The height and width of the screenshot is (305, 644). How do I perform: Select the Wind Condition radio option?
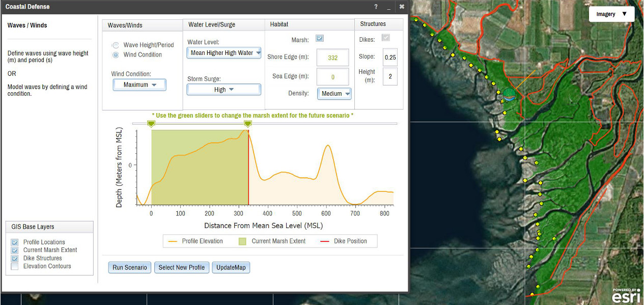click(x=116, y=55)
